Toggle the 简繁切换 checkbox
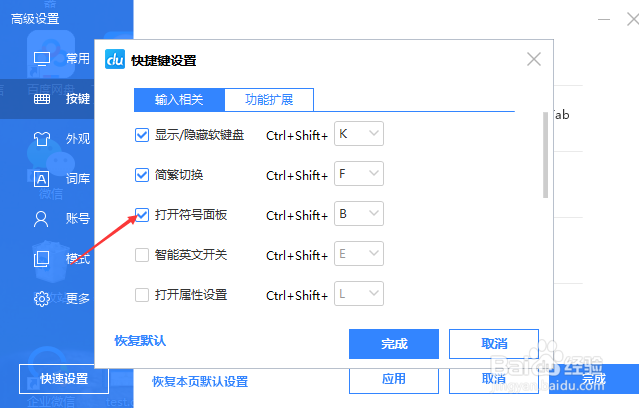 [142, 175]
